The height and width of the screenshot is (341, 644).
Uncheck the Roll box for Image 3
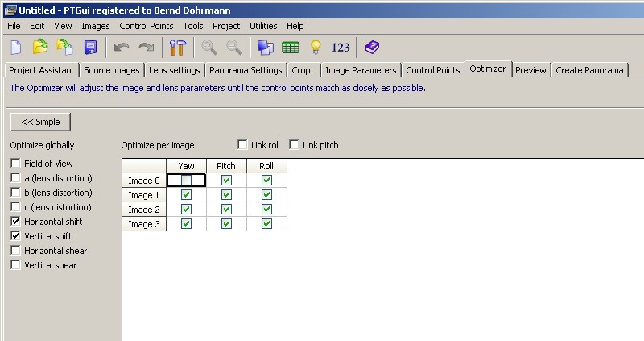266,224
